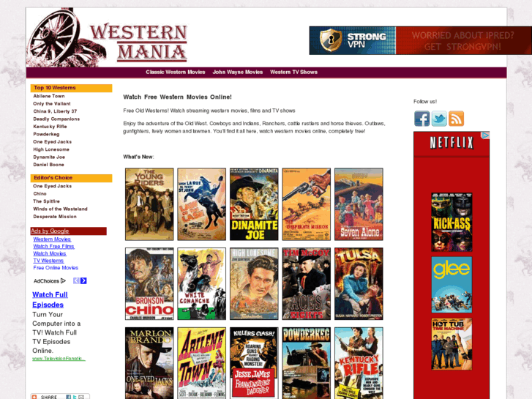Open The Young Riders poster
The width and height of the screenshot is (532, 399).
(x=149, y=204)
